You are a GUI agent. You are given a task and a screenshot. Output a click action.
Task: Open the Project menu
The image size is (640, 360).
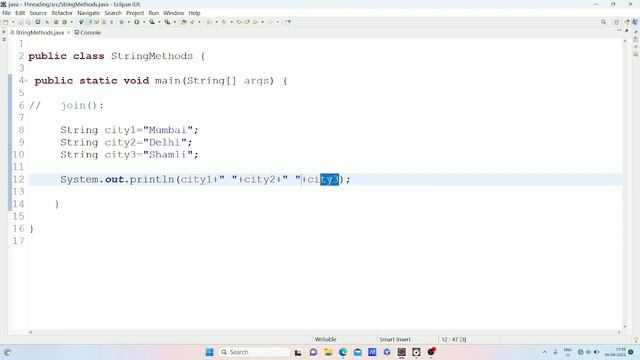[x=135, y=13]
